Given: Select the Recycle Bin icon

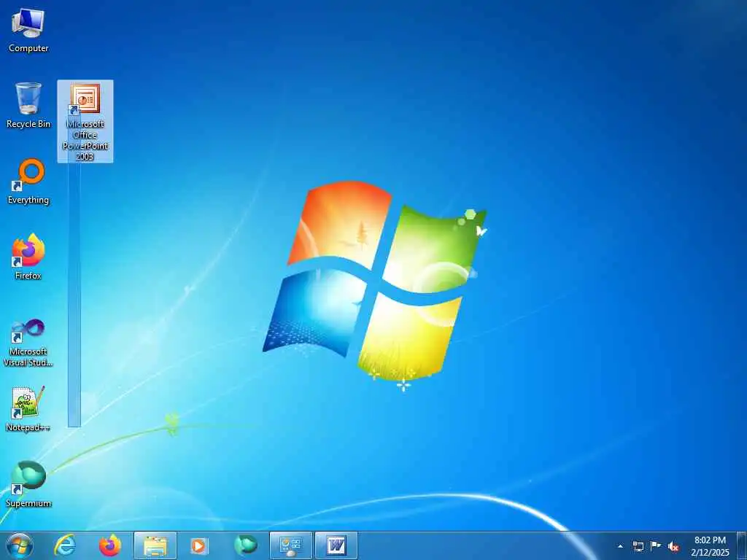Looking at the screenshot, I should coord(28,105).
